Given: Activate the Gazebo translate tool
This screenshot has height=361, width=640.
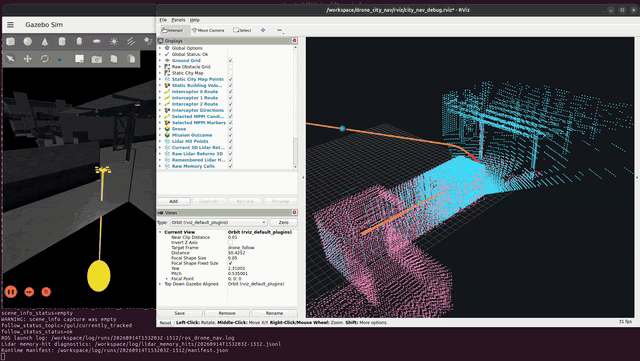Looking at the screenshot, I should coord(28,59).
